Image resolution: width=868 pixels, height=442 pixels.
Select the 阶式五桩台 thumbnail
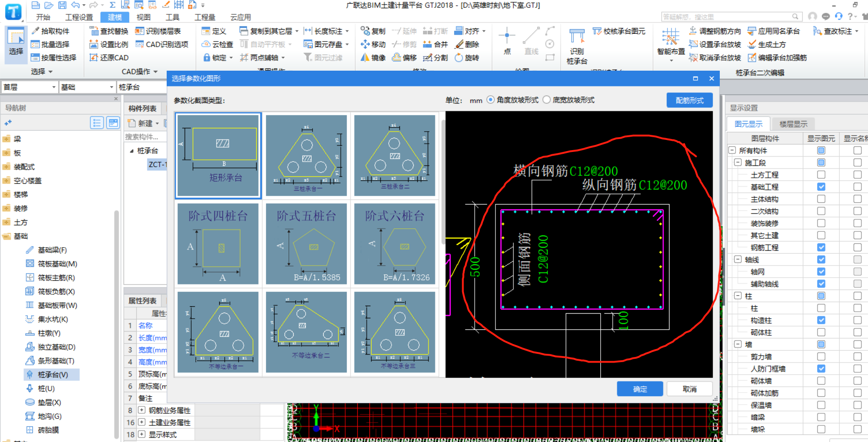pos(307,244)
